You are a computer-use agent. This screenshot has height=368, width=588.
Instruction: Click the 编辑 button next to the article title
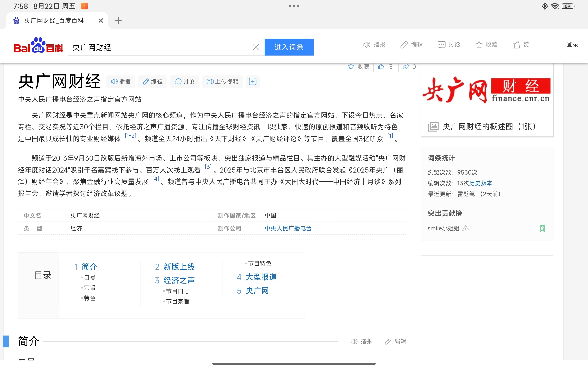[153, 82]
